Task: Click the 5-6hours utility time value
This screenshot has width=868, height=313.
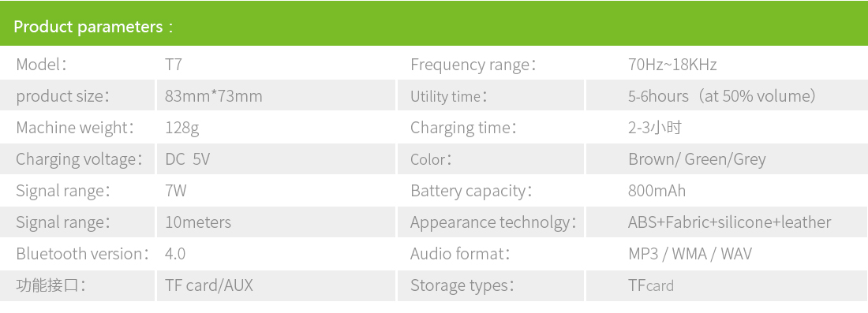Action: [722, 95]
